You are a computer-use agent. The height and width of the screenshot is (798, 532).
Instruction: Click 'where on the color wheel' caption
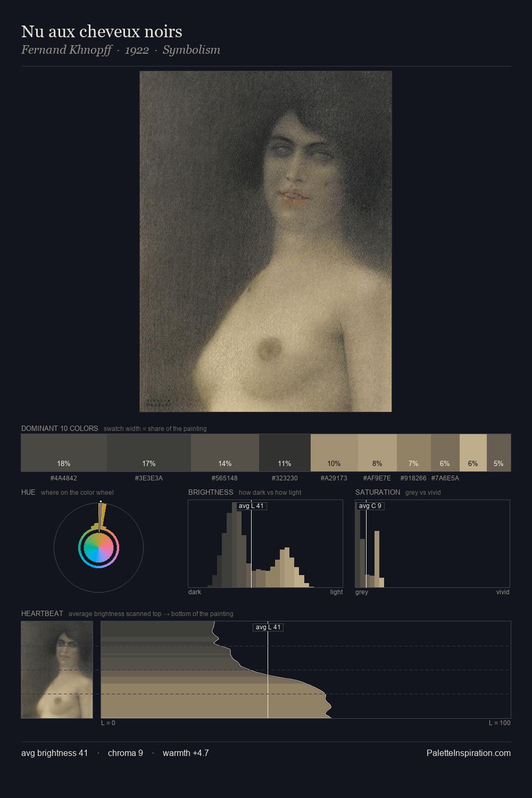[x=77, y=493]
